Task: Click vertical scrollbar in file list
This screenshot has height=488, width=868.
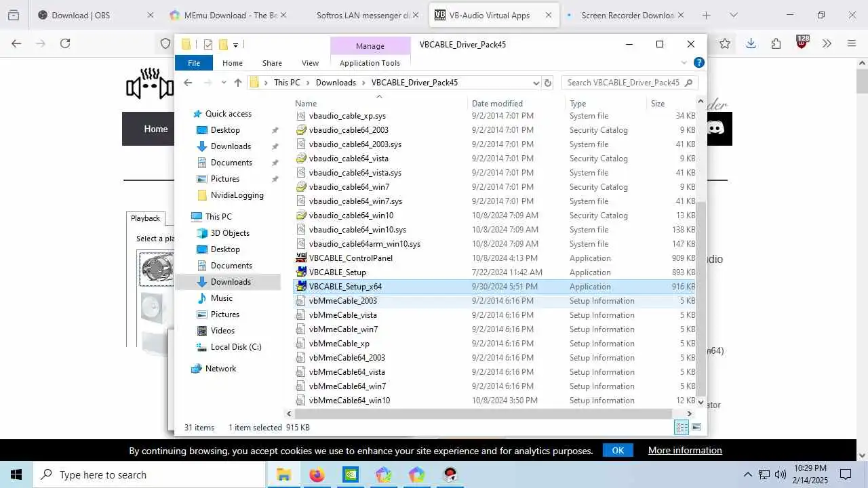Action: click(702, 298)
